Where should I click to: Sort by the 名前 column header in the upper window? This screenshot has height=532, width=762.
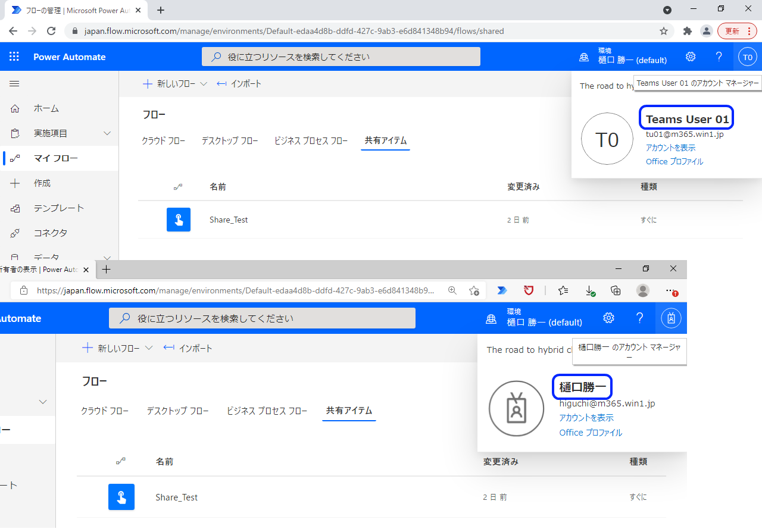(218, 186)
